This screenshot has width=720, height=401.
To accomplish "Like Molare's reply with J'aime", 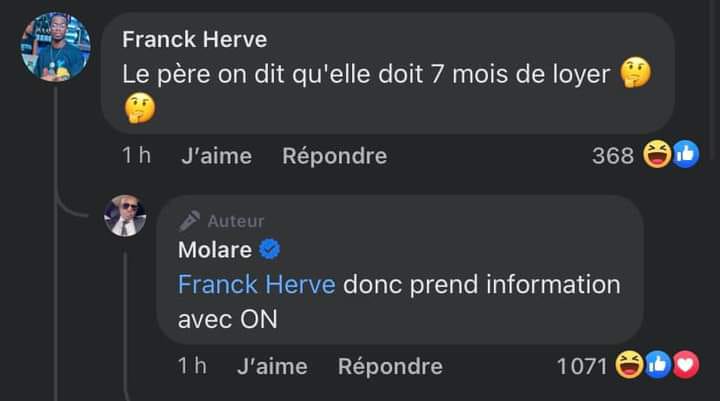I will click(272, 366).
